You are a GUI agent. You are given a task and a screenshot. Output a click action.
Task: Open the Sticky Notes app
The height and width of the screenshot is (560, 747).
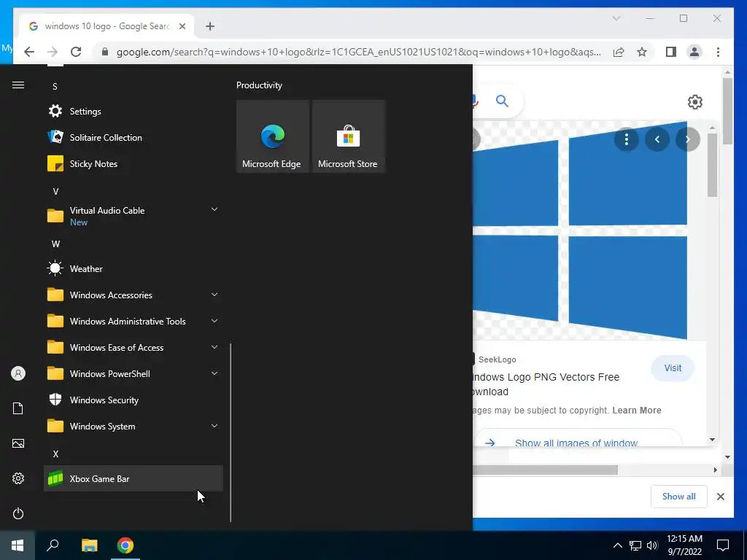point(133,164)
